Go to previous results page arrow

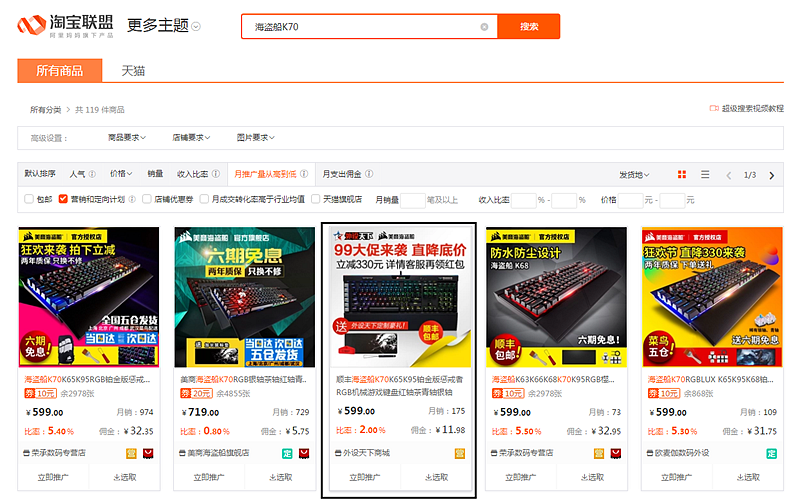(x=729, y=175)
